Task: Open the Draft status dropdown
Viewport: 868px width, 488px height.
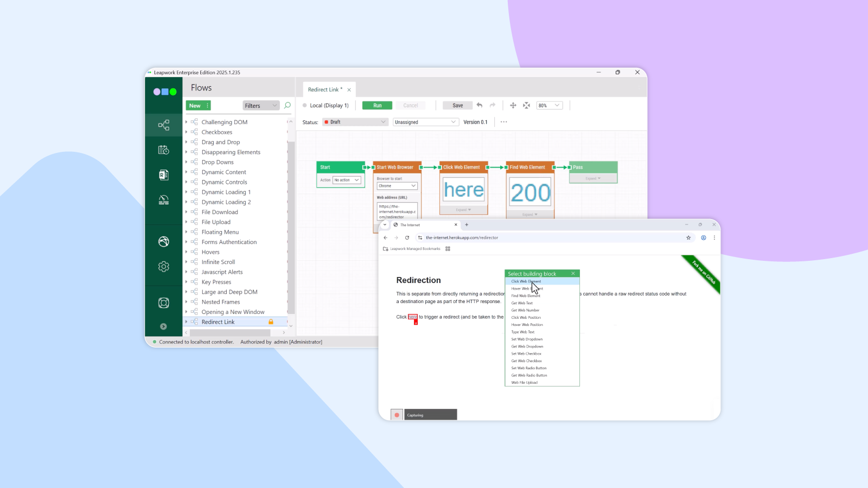Action: [x=355, y=122]
